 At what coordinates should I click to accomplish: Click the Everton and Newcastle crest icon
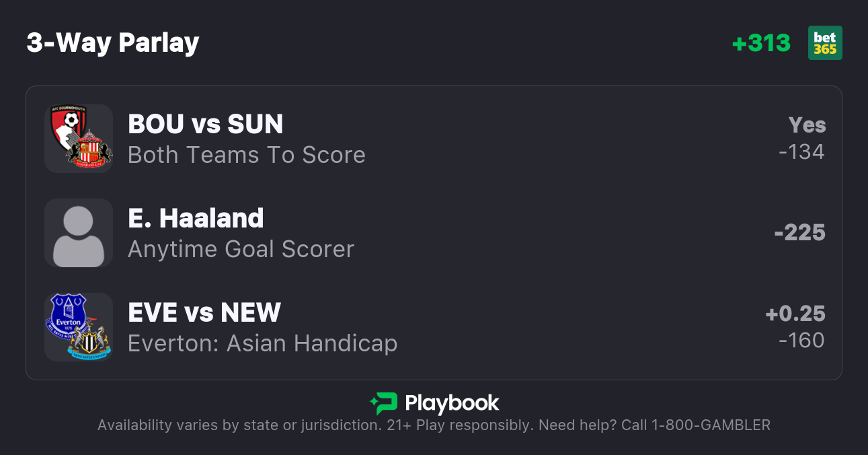[79, 327]
